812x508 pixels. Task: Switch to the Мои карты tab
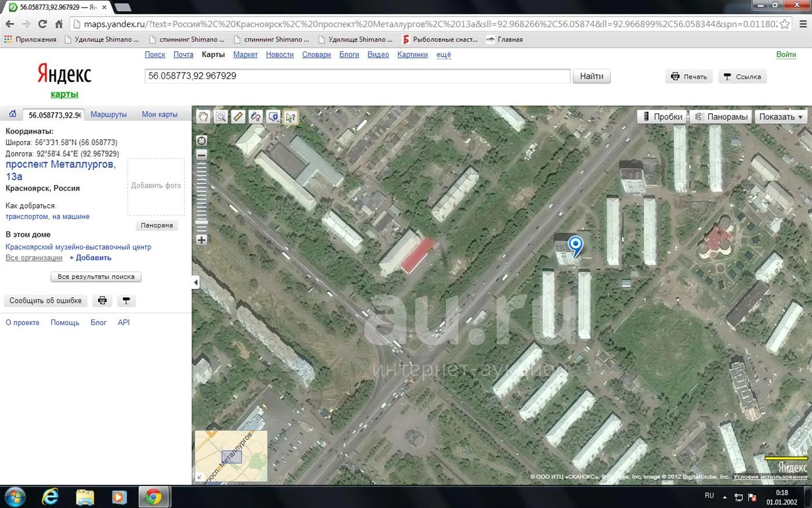coord(159,114)
